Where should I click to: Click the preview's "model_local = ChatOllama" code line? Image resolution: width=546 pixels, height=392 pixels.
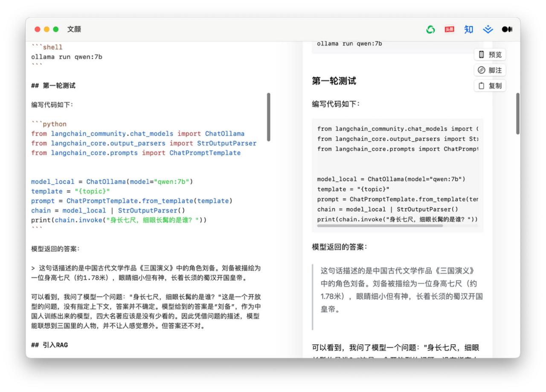click(391, 179)
